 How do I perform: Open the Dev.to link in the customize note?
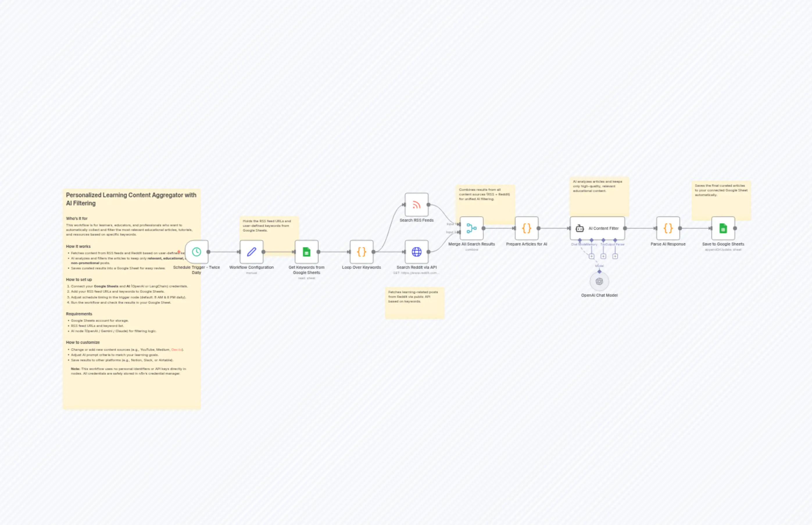coord(177,349)
